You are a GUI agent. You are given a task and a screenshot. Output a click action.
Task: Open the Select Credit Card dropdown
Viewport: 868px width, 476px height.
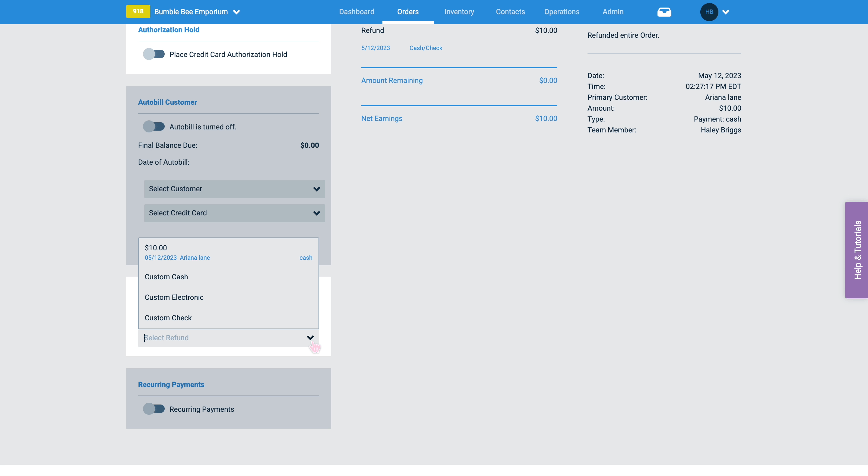click(x=235, y=213)
